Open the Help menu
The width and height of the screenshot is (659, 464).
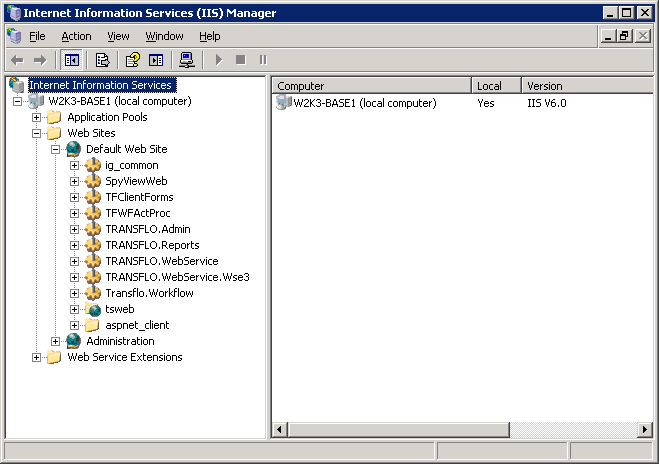tap(210, 36)
